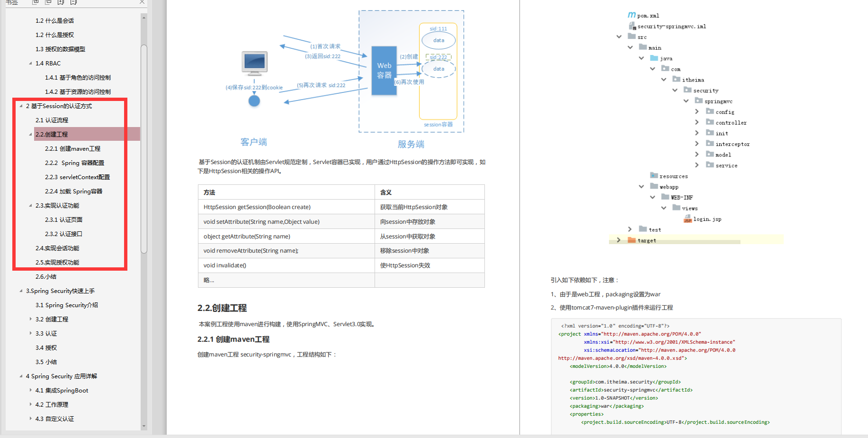Click bookmark panel scrollbar up arrow
This screenshot has width=868, height=438.
click(144, 18)
